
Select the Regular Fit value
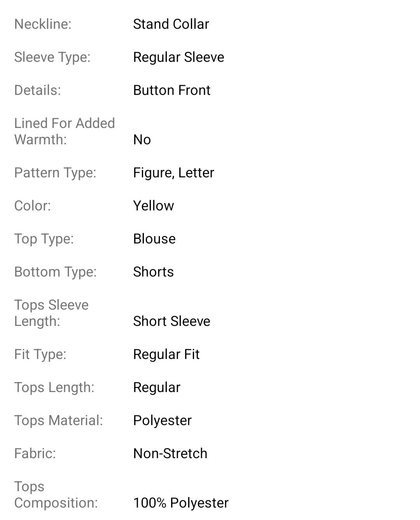click(166, 354)
